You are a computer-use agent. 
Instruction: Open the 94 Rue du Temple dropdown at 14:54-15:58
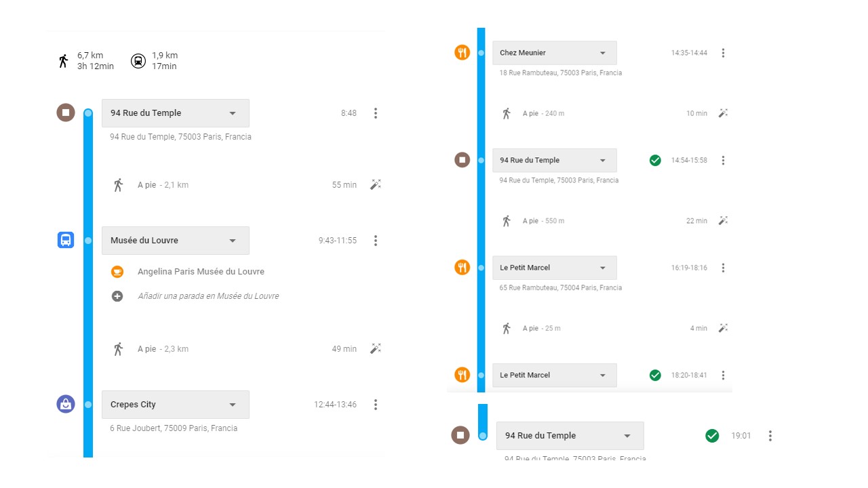(x=555, y=161)
